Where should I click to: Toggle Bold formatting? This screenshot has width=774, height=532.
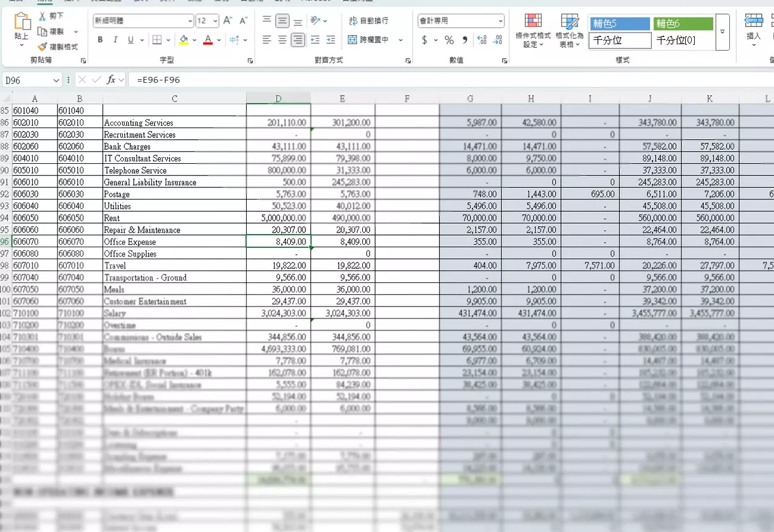point(100,40)
